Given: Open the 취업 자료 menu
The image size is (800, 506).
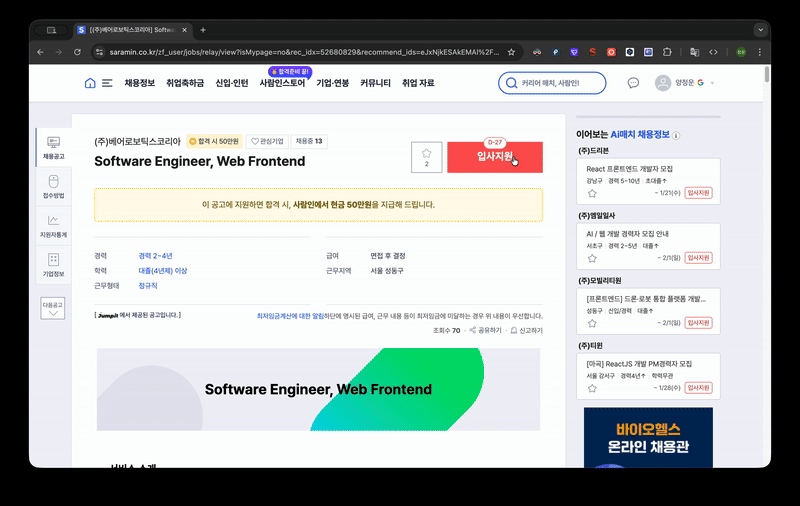Looking at the screenshot, I should tap(418, 83).
